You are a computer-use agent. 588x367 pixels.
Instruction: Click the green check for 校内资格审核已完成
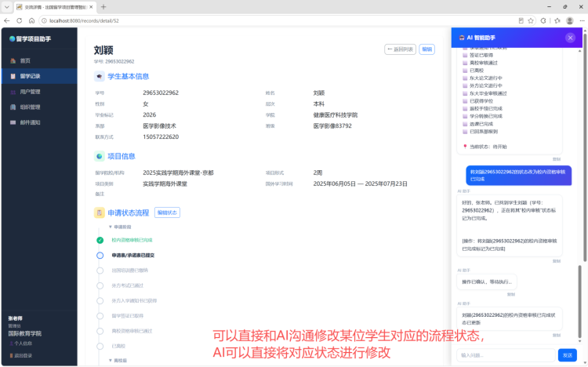click(100, 240)
